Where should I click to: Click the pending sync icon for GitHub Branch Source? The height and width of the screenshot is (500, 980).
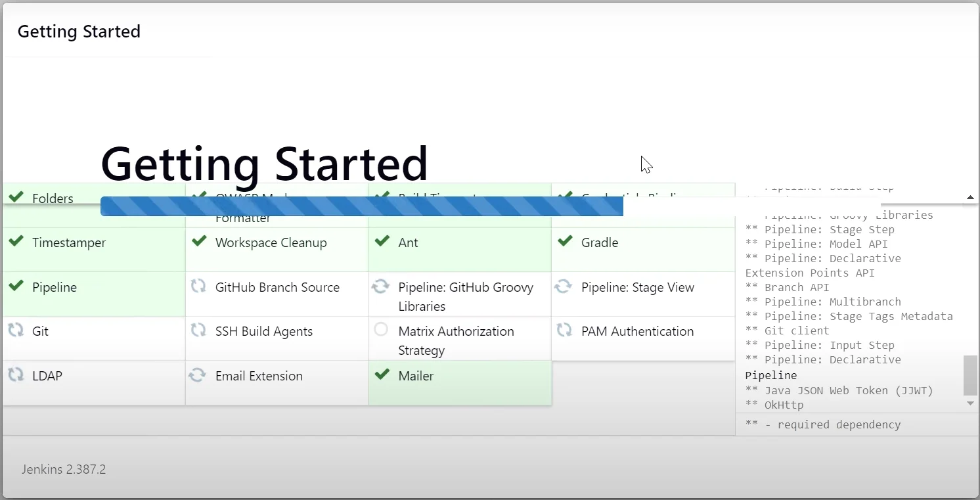pyautogui.click(x=198, y=286)
